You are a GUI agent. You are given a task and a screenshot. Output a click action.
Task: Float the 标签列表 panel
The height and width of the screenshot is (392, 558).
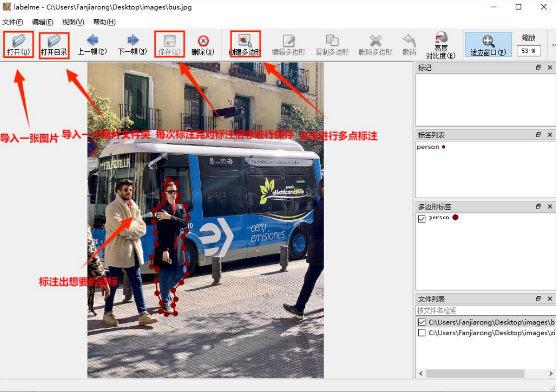click(x=538, y=135)
